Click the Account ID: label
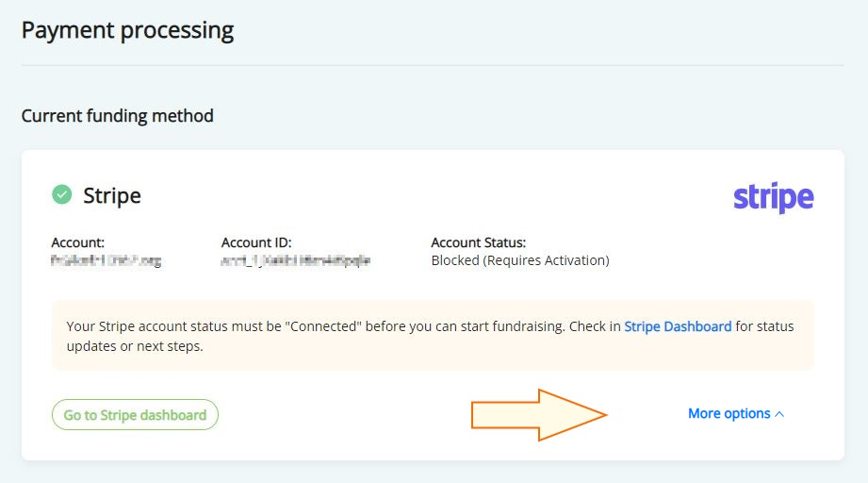 pyautogui.click(x=256, y=242)
